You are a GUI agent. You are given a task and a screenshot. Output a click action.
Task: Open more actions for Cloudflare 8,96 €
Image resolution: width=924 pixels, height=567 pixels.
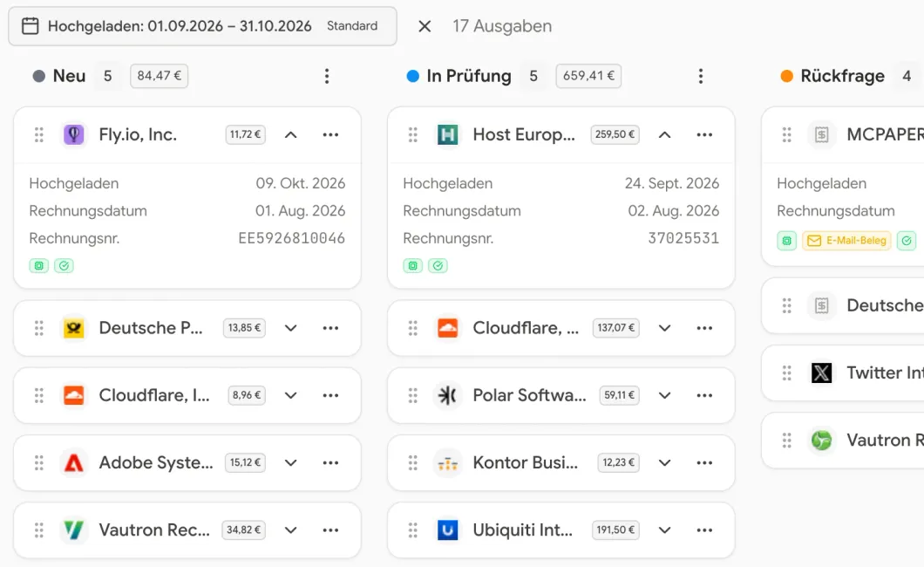click(330, 395)
